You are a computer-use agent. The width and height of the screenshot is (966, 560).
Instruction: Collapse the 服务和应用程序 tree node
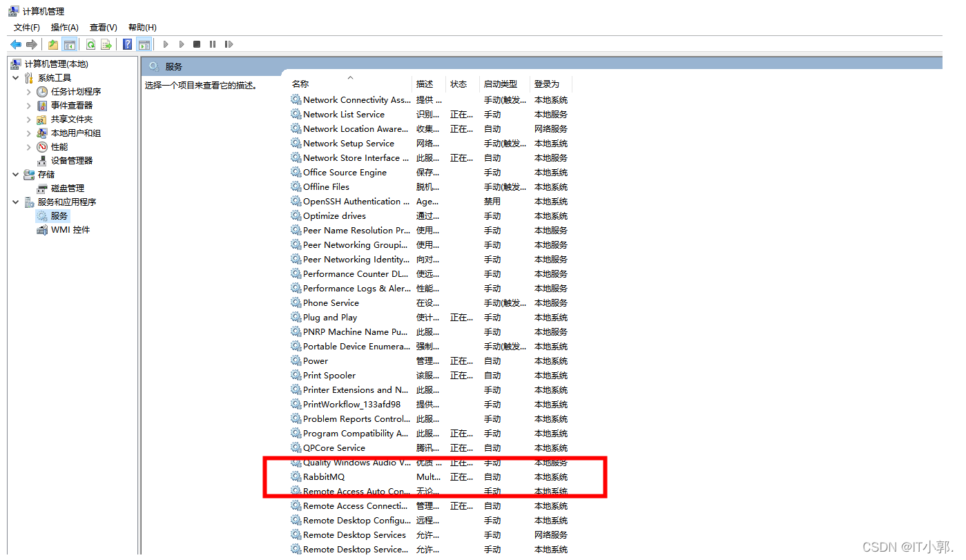(x=15, y=202)
